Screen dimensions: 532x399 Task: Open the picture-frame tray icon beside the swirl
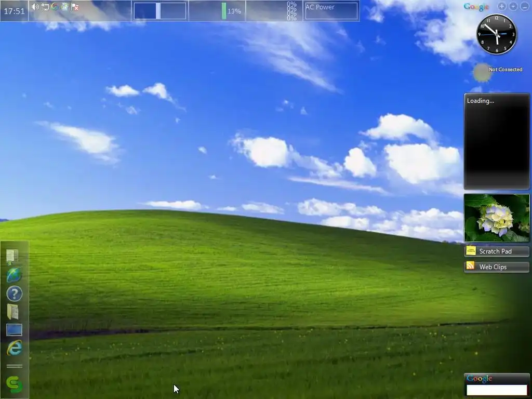coord(64,6)
